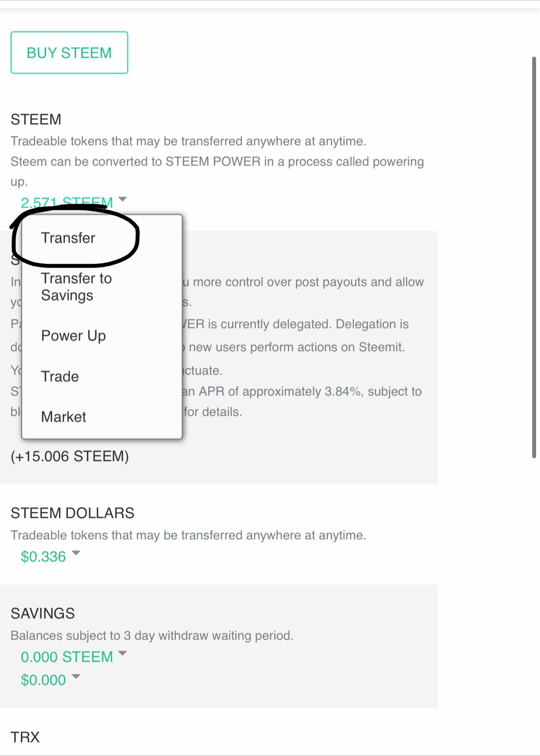Click the STEEM DOLLARS section heading

73,513
